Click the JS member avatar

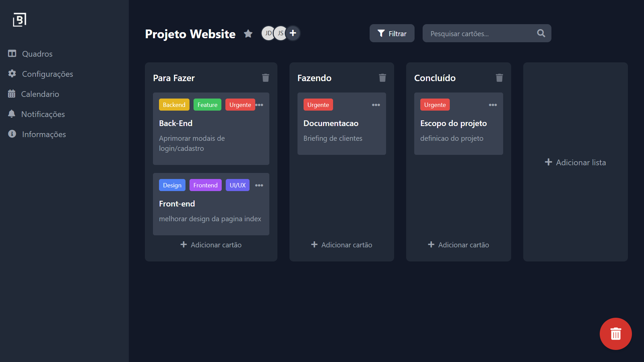coord(280,33)
